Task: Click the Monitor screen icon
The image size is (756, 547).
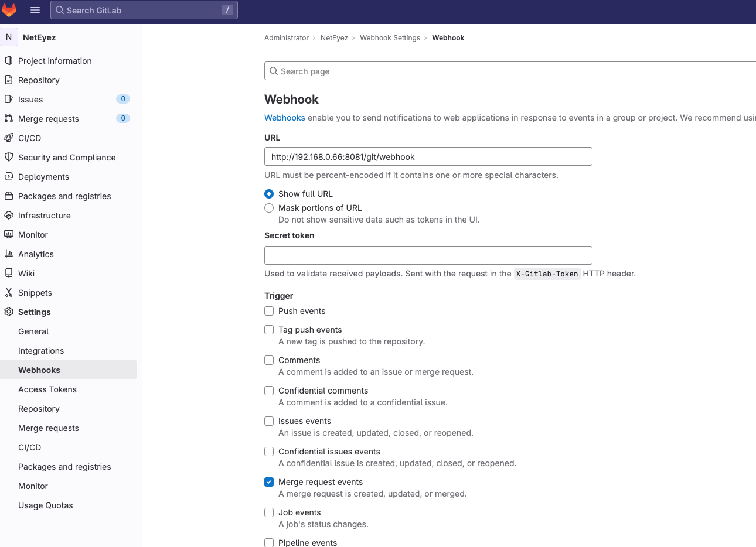Action: [x=9, y=234]
